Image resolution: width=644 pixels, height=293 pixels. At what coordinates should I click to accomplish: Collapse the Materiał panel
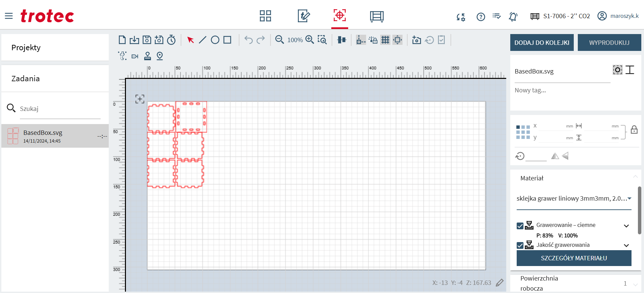[635, 176]
